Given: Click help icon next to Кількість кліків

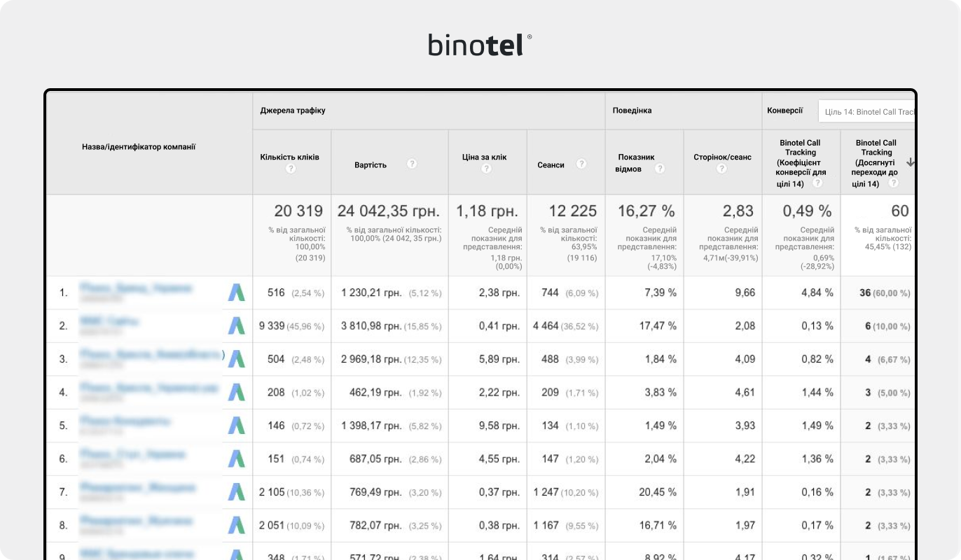Looking at the screenshot, I should pos(291,169).
